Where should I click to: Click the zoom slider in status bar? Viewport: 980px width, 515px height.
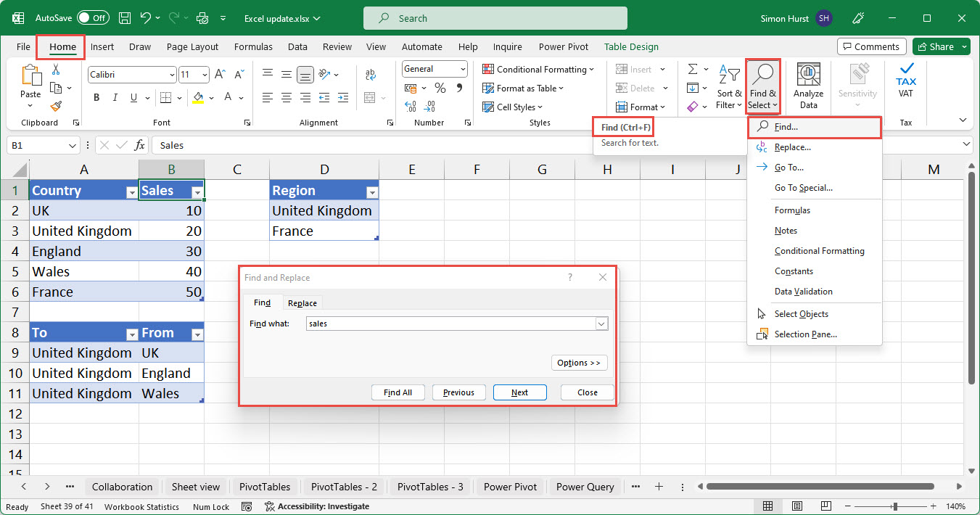coord(895,506)
